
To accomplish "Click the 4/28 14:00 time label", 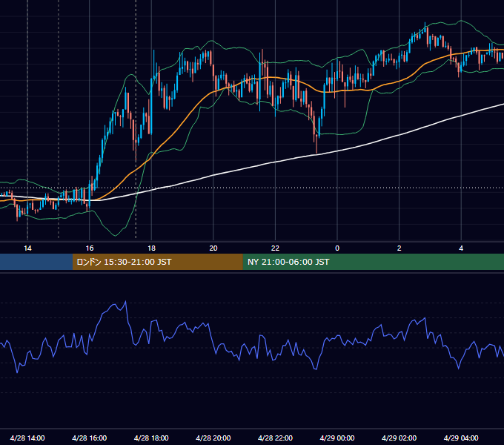I will (27, 438).
